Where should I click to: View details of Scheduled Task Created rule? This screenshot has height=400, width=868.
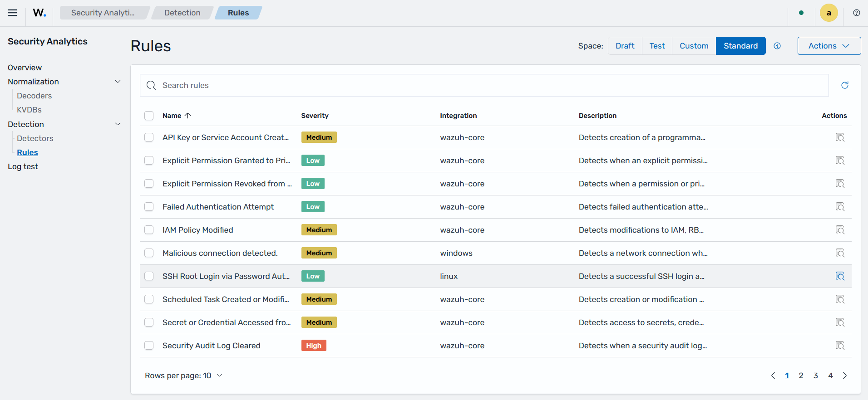click(x=840, y=299)
